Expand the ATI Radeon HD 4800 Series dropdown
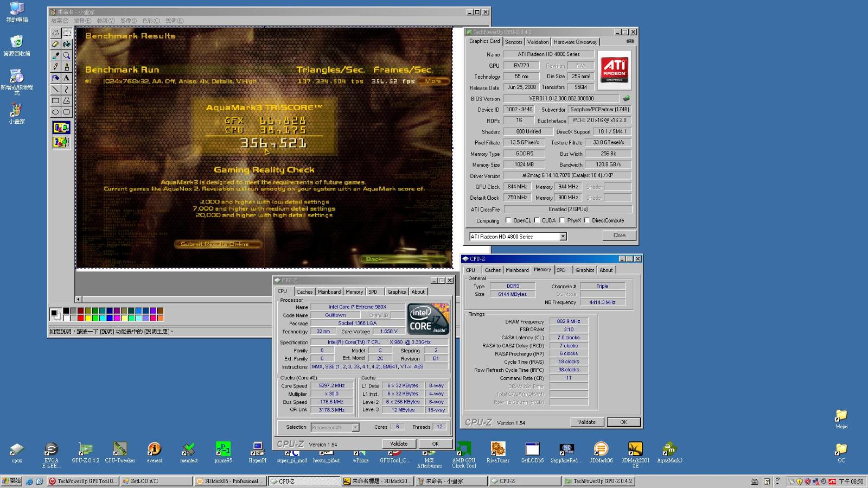The height and width of the screenshot is (488, 868). point(563,237)
